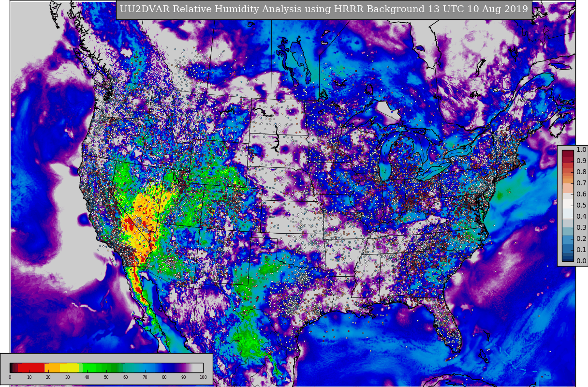Click the UU2DVAR Relative Humidity Analysis title
This screenshot has width=588, height=387.
[324, 9]
